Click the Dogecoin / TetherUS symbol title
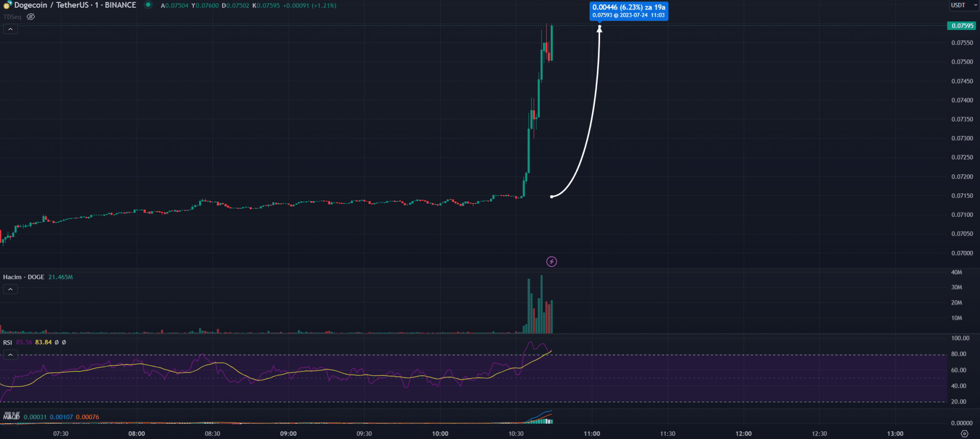The width and height of the screenshot is (980, 439). pyautogui.click(x=75, y=5)
